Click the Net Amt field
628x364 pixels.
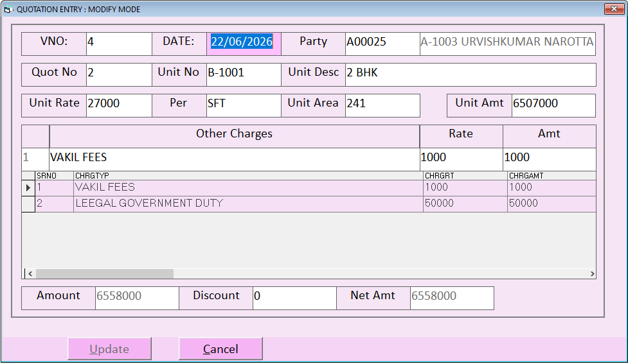(x=452, y=298)
